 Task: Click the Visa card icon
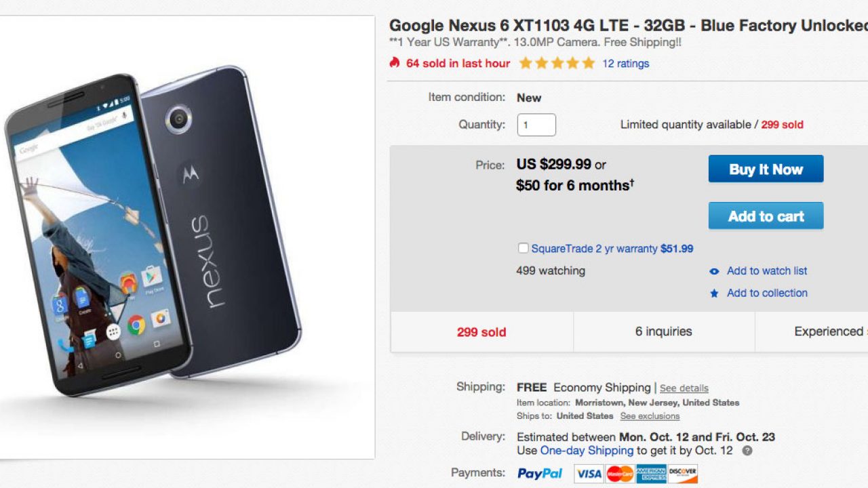pyautogui.click(x=589, y=473)
